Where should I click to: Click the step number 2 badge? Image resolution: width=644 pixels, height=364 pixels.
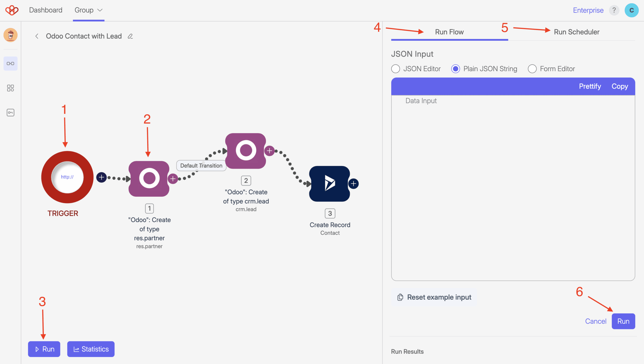(246, 180)
